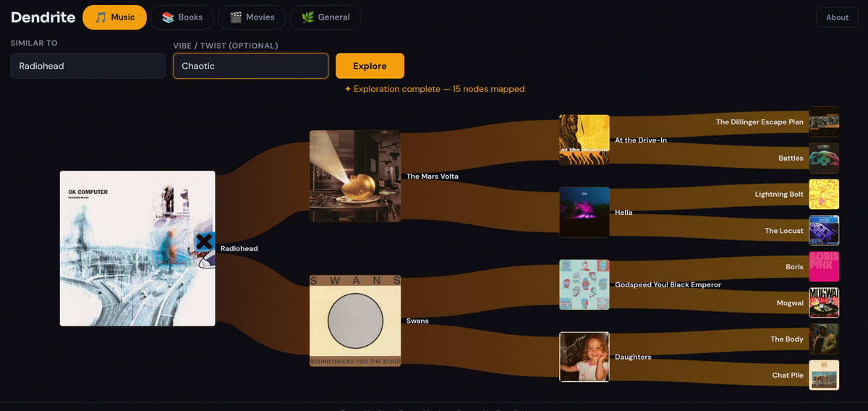Screen dimensions: 868x411
Task: Open The Mars Volta album cover node
Action: coord(354,176)
